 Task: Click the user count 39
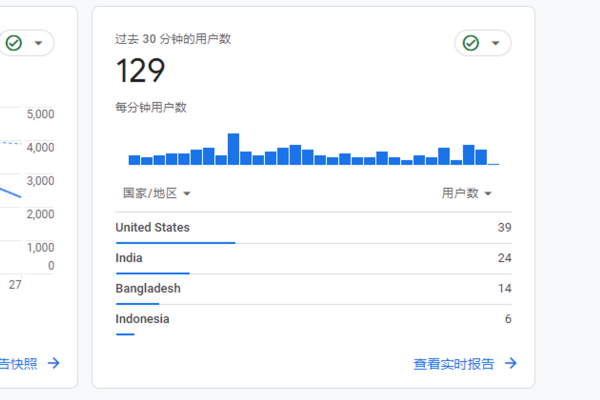point(504,227)
